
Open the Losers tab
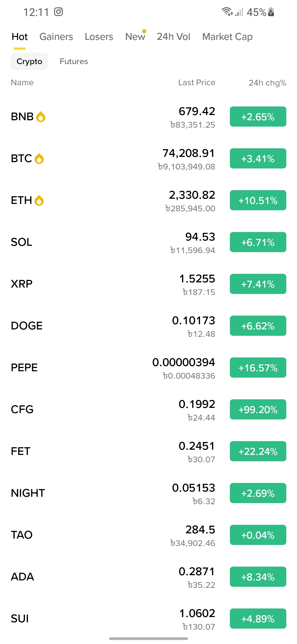[x=99, y=37]
